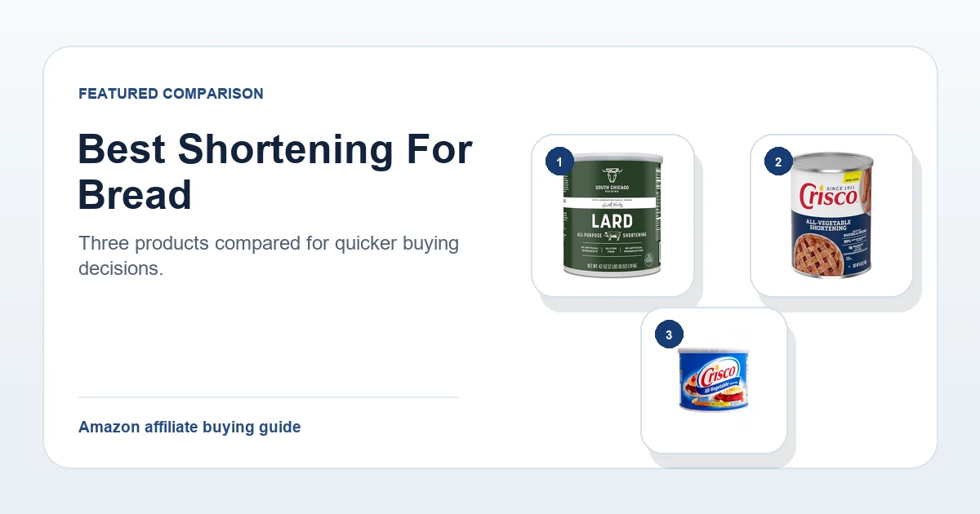Click the Best Shortening For Bread heading
This screenshot has width=980, height=514.
coord(275,172)
